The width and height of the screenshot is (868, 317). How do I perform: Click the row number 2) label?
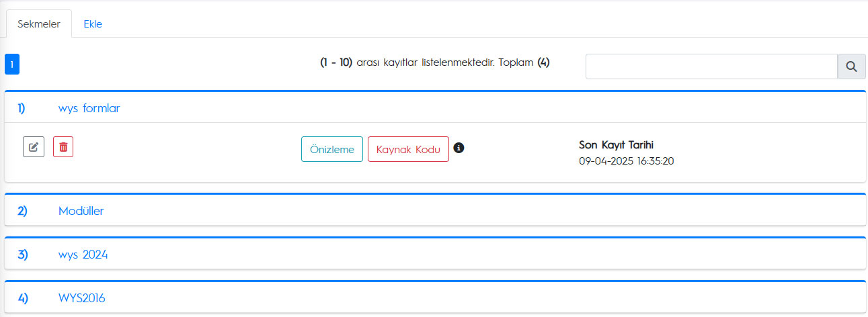pyautogui.click(x=22, y=211)
